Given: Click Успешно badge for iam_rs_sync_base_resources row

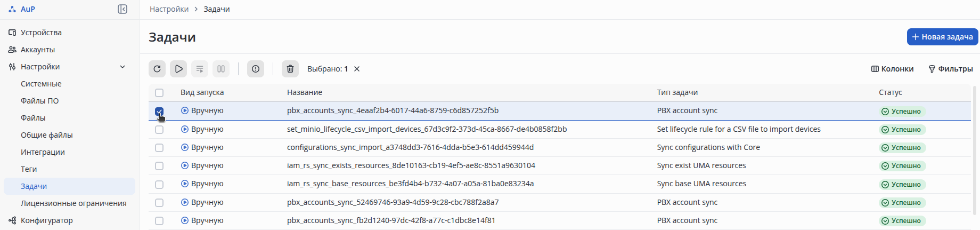Looking at the screenshot, I should (902, 185).
